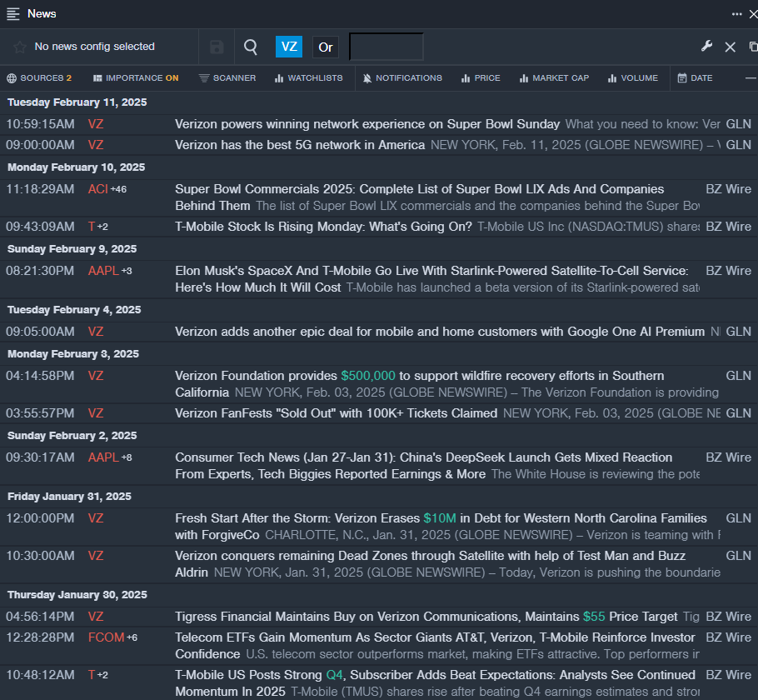Click VZ ticker on 10:59:15AM row

coord(96,124)
